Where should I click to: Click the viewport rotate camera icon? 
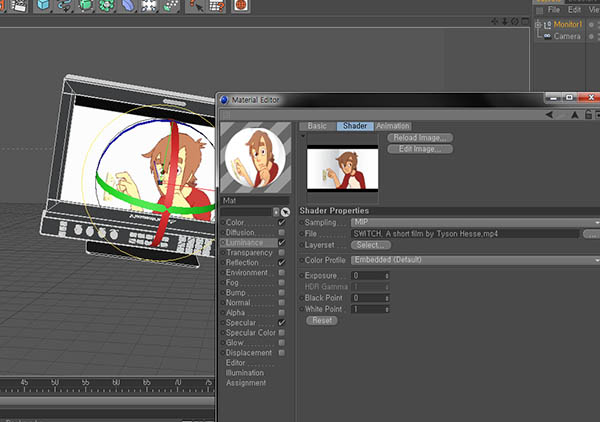pyautogui.click(x=515, y=21)
